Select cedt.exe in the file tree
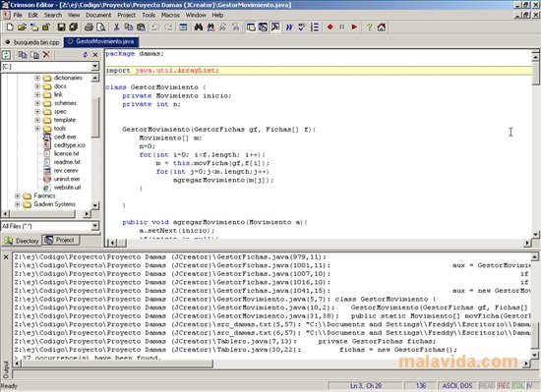This screenshot has width=541, height=392. (x=65, y=137)
